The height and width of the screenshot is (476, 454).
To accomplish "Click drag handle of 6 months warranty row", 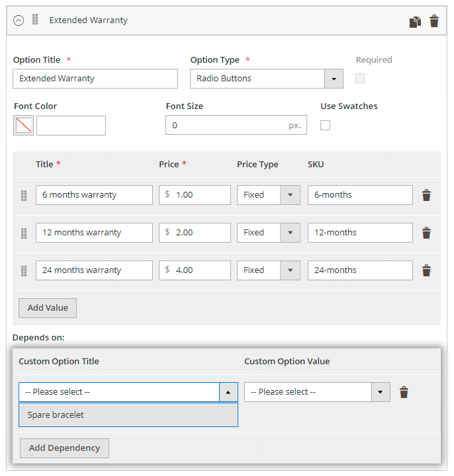I will tap(24, 195).
